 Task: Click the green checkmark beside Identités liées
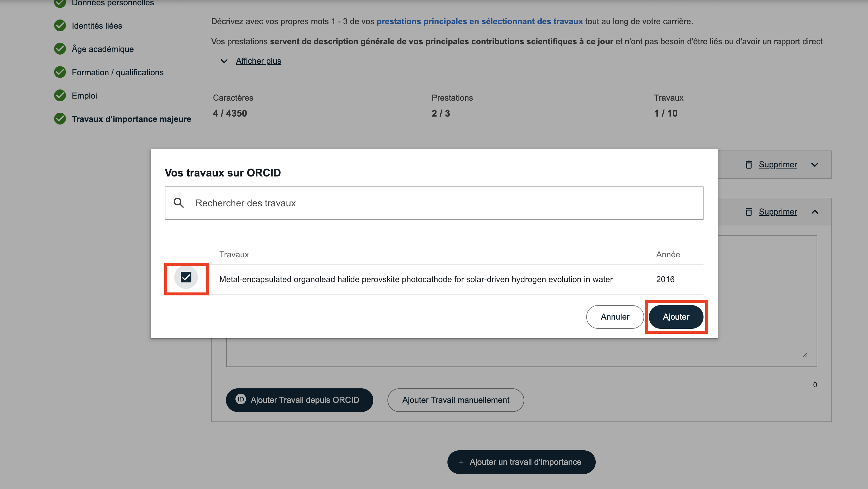[60, 26]
